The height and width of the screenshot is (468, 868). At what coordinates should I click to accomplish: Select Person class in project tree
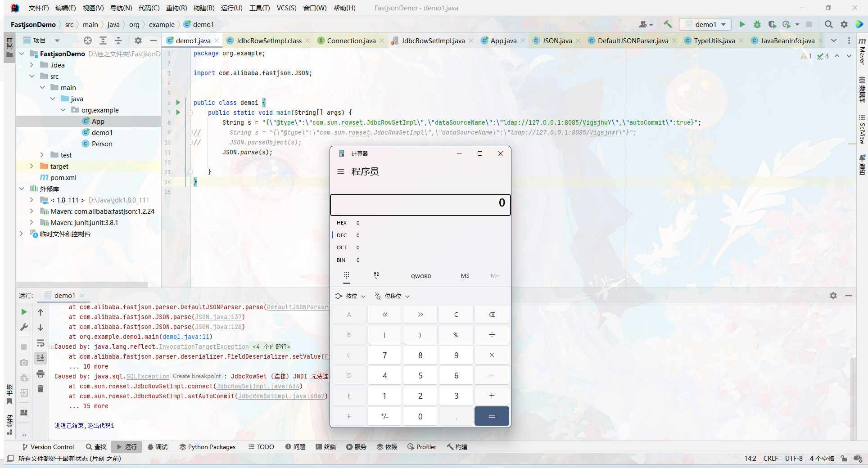(x=102, y=144)
